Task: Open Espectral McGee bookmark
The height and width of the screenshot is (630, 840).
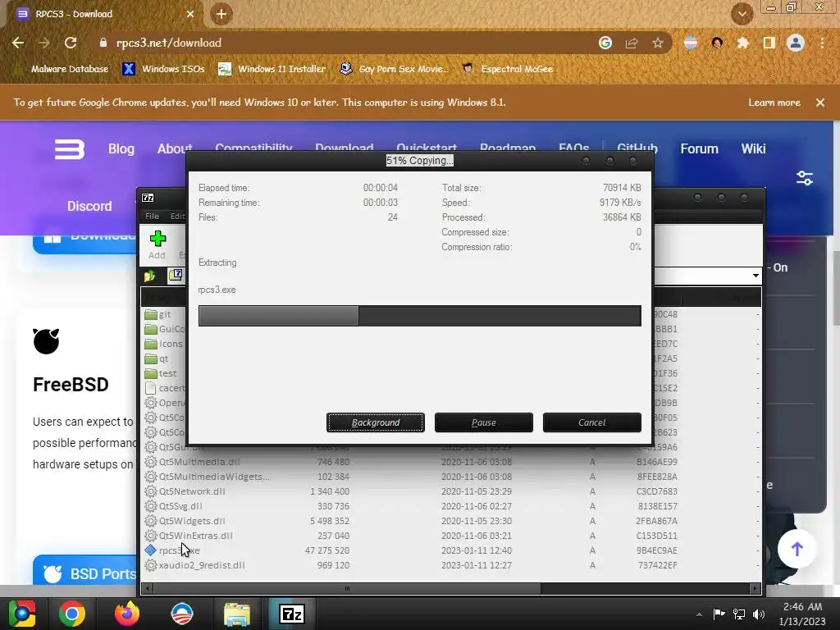Action: [x=508, y=69]
